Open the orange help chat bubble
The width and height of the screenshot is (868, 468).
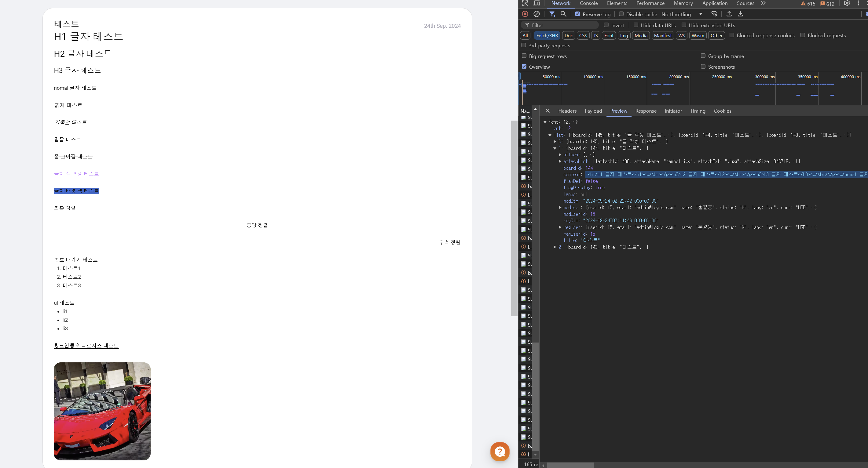point(500,451)
